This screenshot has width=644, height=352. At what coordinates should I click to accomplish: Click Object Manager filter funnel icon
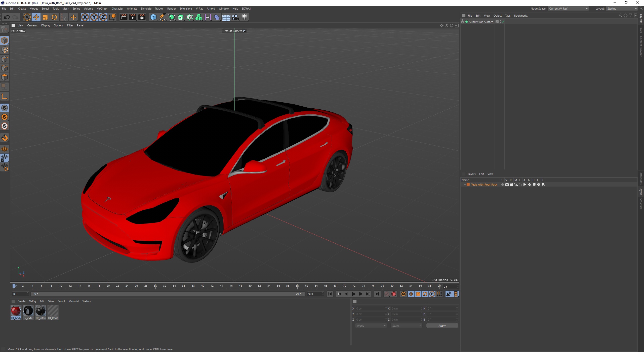click(630, 16)
